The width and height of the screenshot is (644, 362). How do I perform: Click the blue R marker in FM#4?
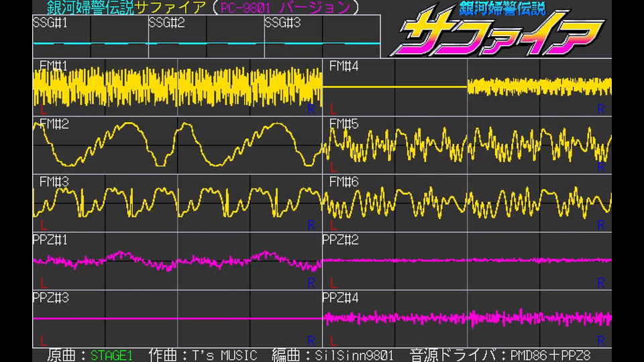[601, 109]
